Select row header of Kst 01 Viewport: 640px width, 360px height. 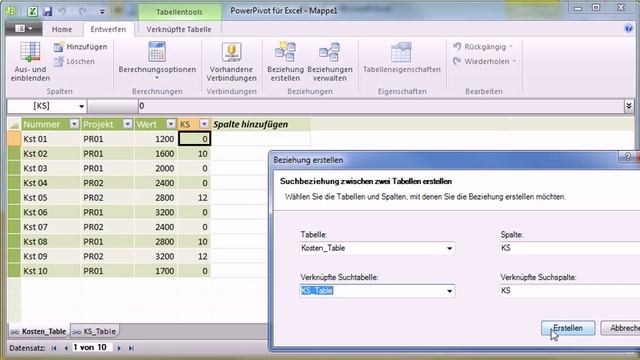14,139
